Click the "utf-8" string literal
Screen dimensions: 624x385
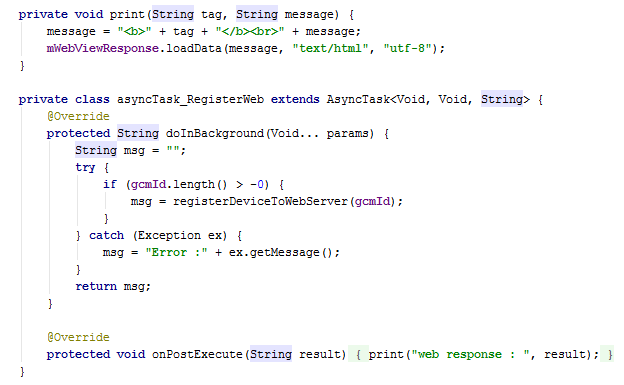pyautogui.click(x=408, y=49)
